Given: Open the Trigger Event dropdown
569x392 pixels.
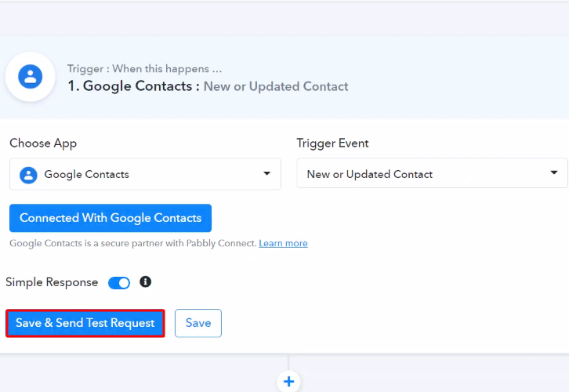Looking at the screenshot, I should [432, 173].
